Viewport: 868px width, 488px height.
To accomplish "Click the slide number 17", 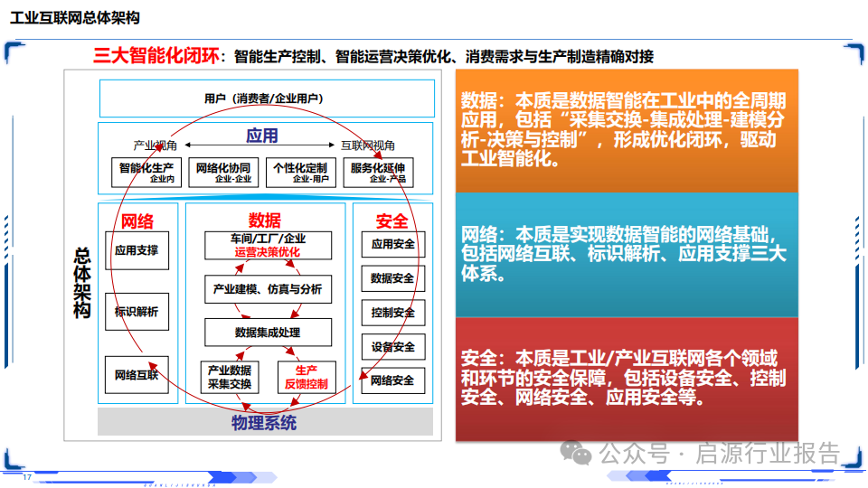I will [27, 477].
